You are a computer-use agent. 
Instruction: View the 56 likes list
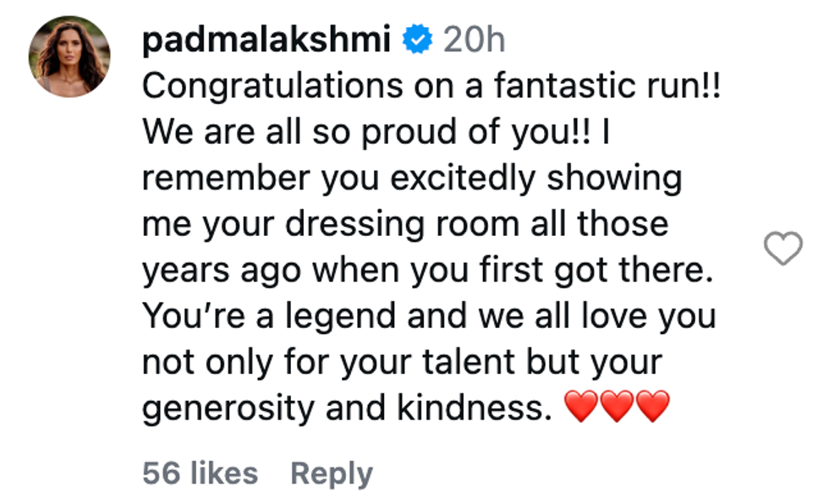coord(200,474)
